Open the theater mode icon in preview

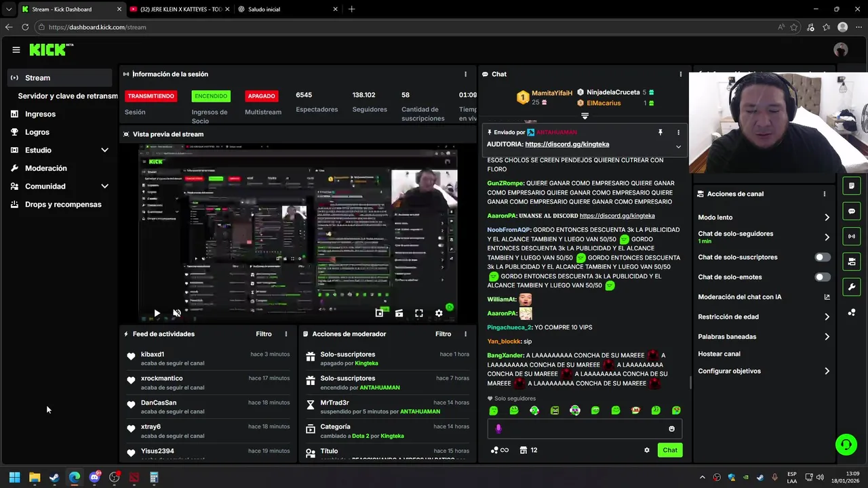(399, 313)
